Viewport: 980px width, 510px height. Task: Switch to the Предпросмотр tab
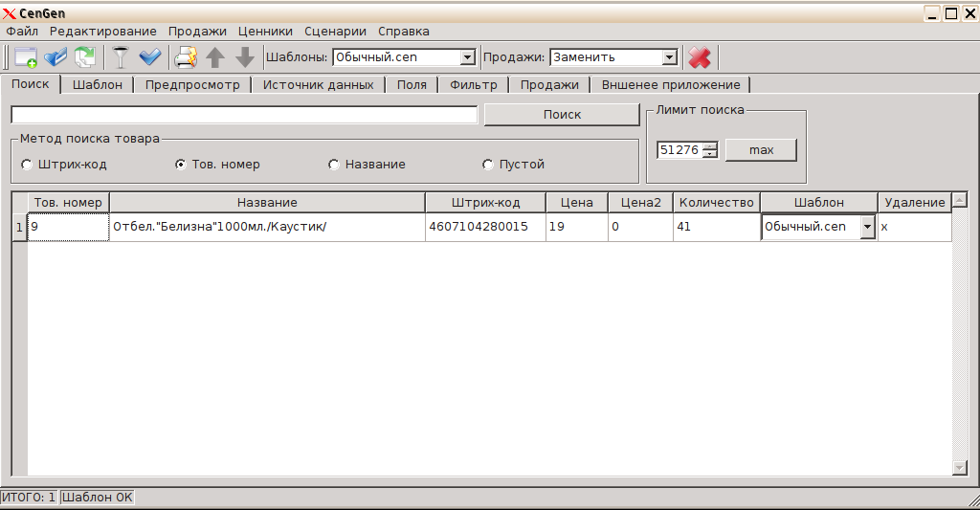192,84
